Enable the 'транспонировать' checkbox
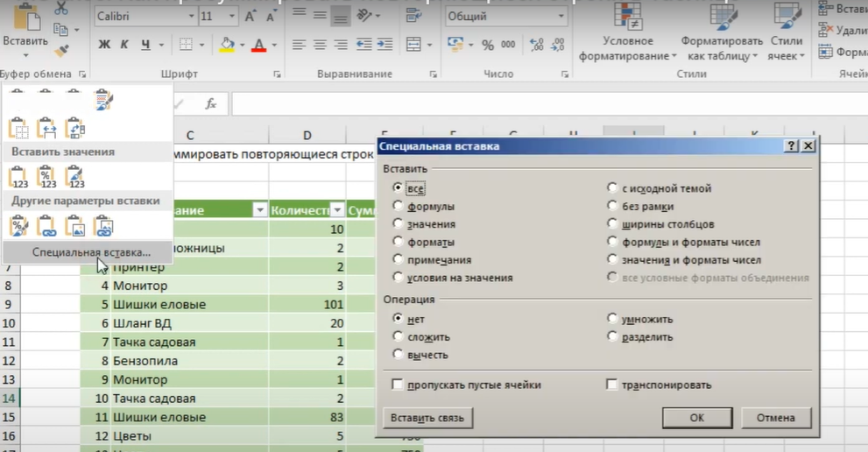 click(612, 385)
